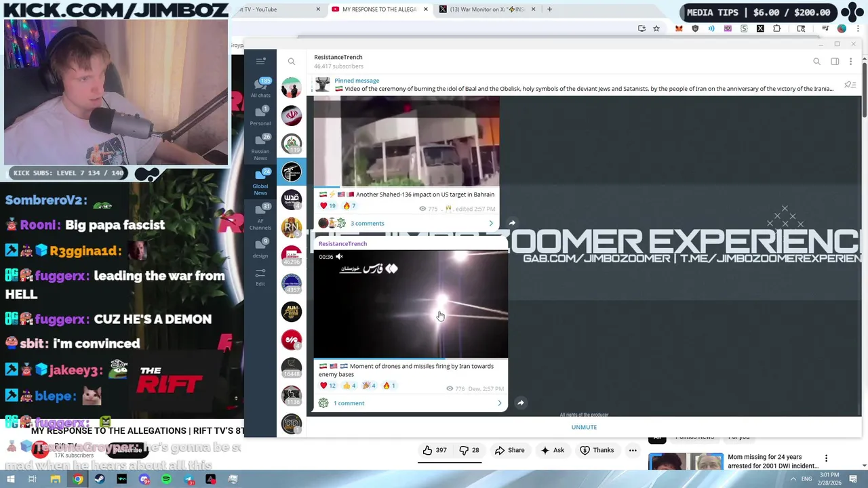Toggle the Telegram right info panel
This screenshot has height=488, width=868.
pyautogui.click(x=835, y=62)
